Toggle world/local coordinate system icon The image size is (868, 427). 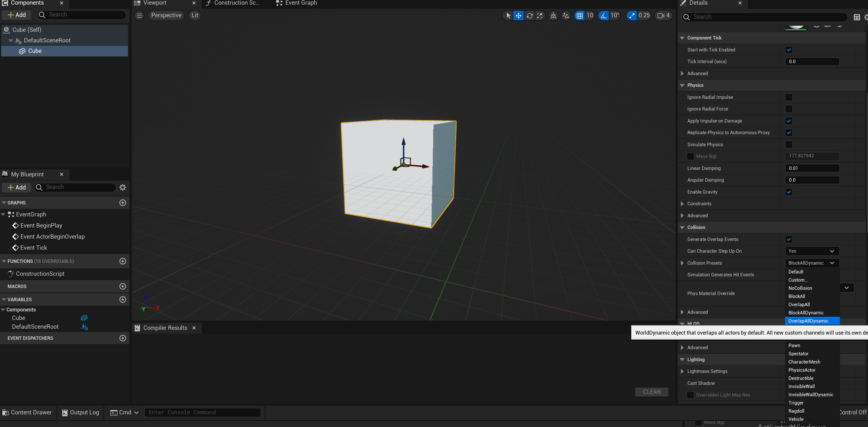click(x=553, y=16)
